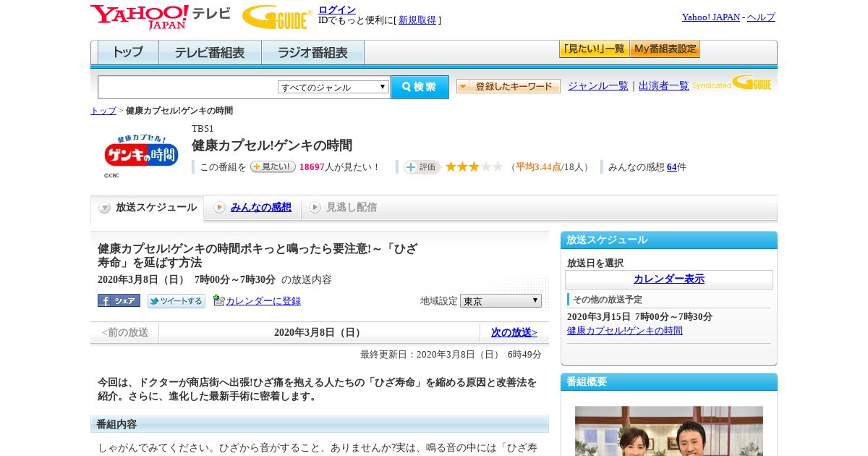
Task: Click the magnifier 検索 button
Action: [x=420, y=87]
